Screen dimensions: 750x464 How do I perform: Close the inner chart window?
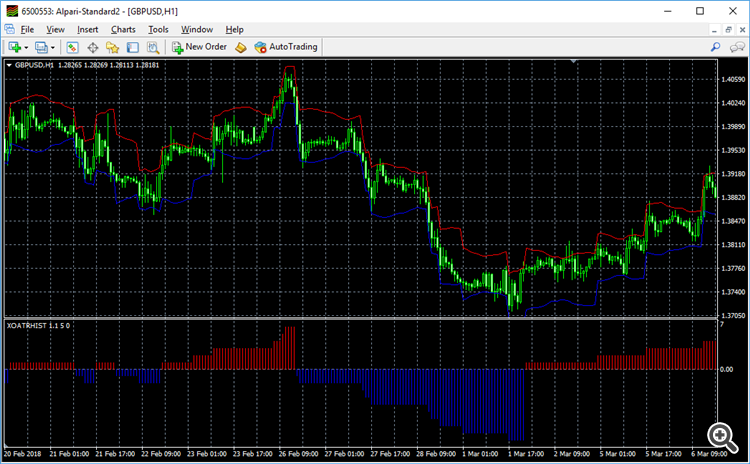[x=742, y=30]
